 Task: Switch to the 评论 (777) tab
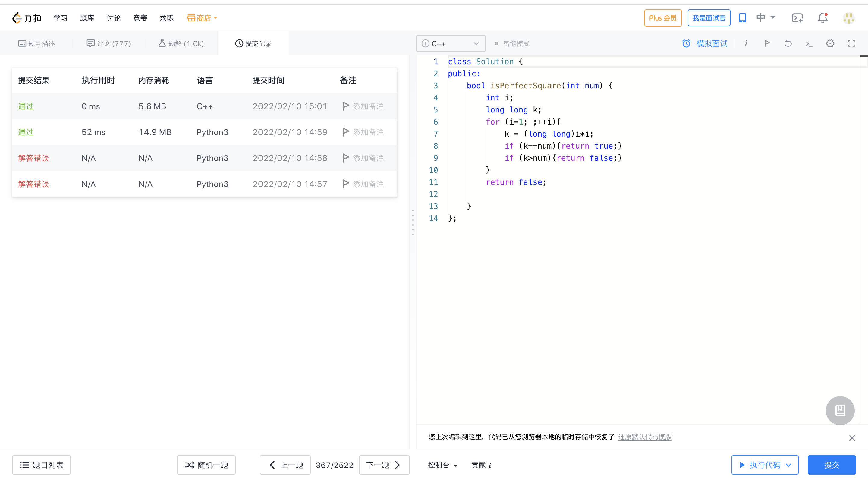[x=108, y=43]
